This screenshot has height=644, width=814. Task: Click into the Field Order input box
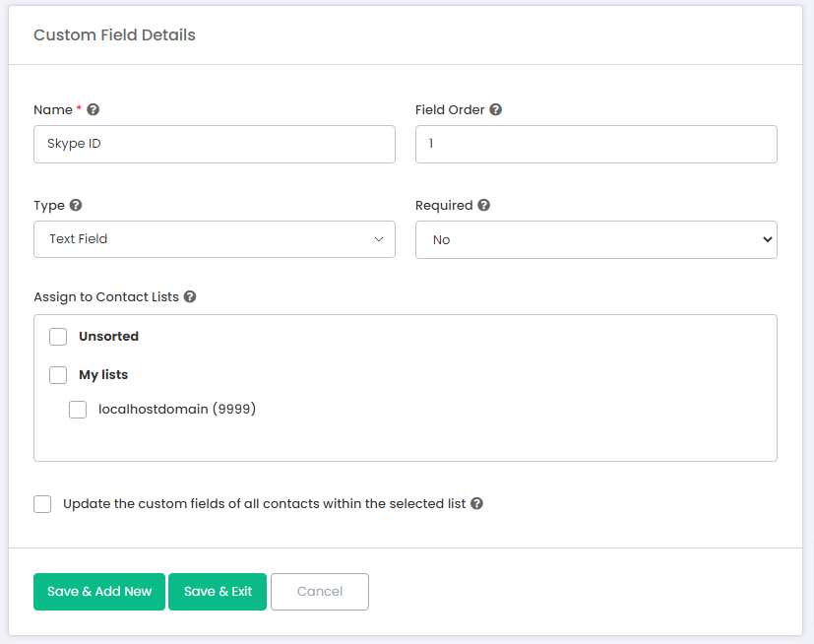pyautogui.click(x=595, y=144)
